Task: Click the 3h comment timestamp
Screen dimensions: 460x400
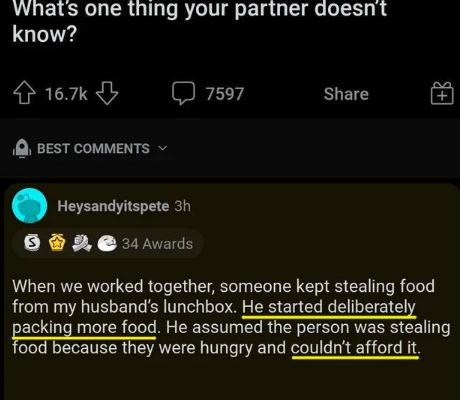Action: [x=182, y=206]
